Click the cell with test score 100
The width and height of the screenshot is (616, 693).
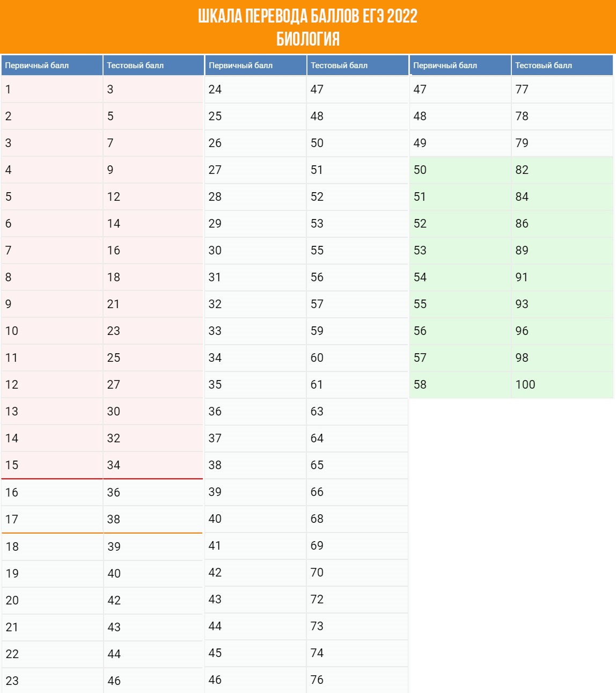pyautogui.click(x=562, y=384)
